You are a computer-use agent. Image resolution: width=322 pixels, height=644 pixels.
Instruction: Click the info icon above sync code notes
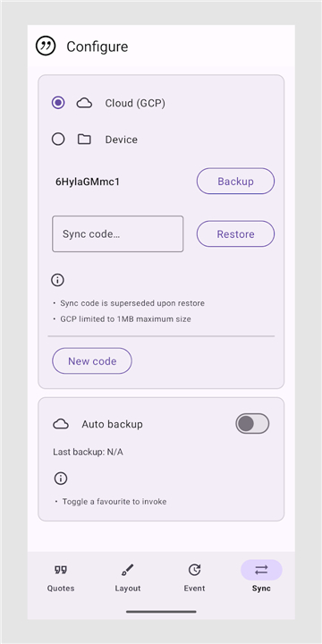57,280
